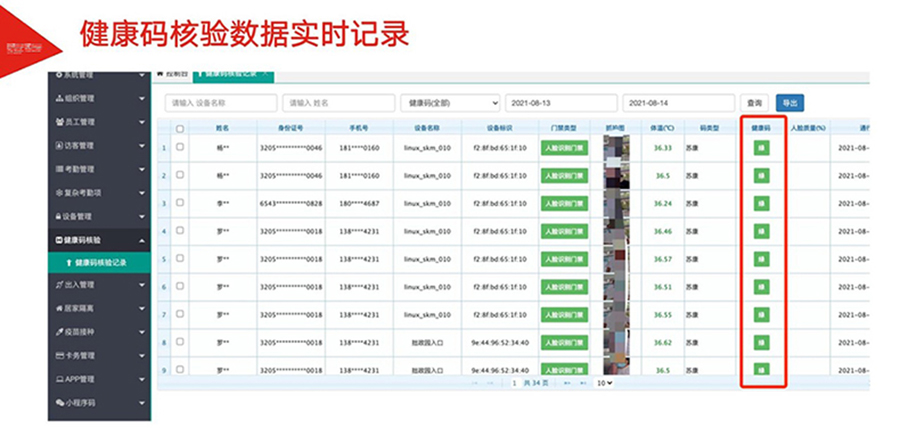Click the 居家隔离 home icon

coord(59,307)
